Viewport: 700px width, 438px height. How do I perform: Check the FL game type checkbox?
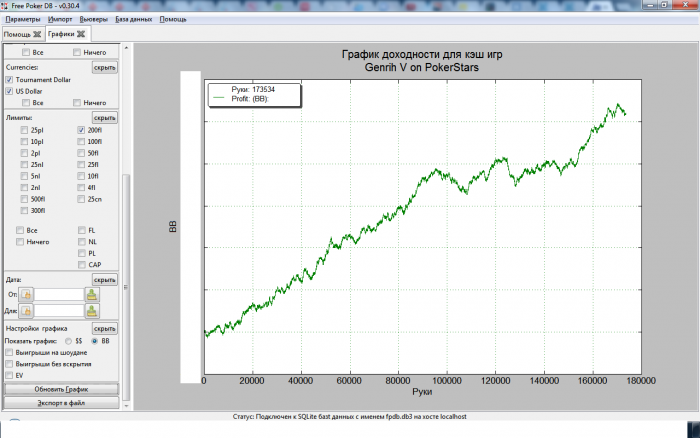tap(82, 230)
